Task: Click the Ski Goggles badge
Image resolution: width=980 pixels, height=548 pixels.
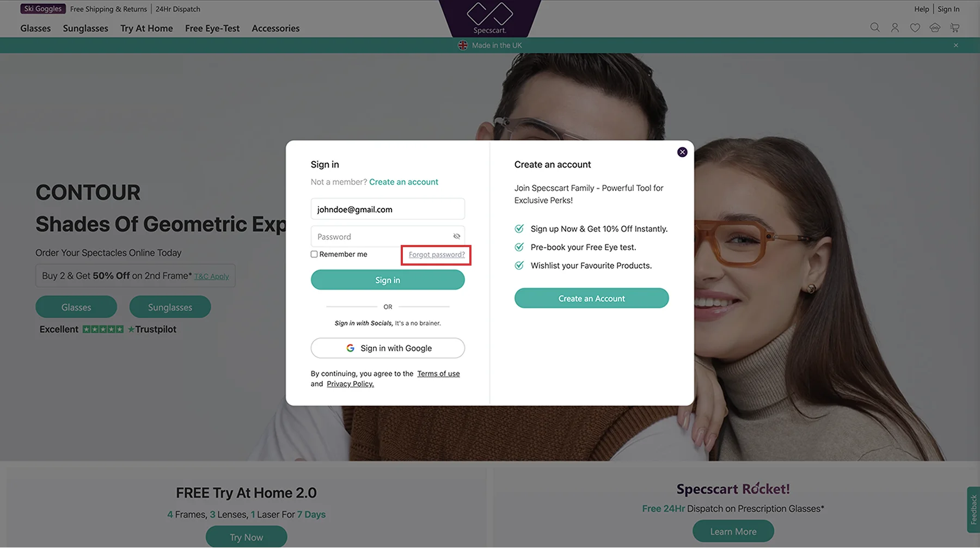Action: [43, 9]
